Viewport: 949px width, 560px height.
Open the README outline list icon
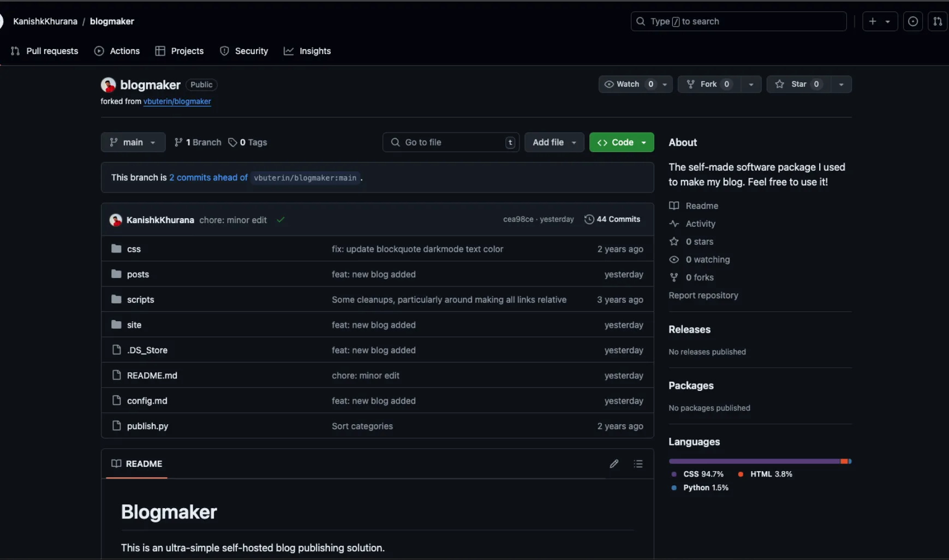point(638,463)
